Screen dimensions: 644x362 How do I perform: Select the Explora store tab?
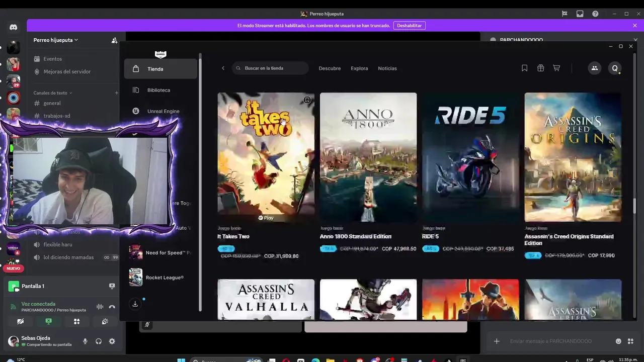pos(359,68)
